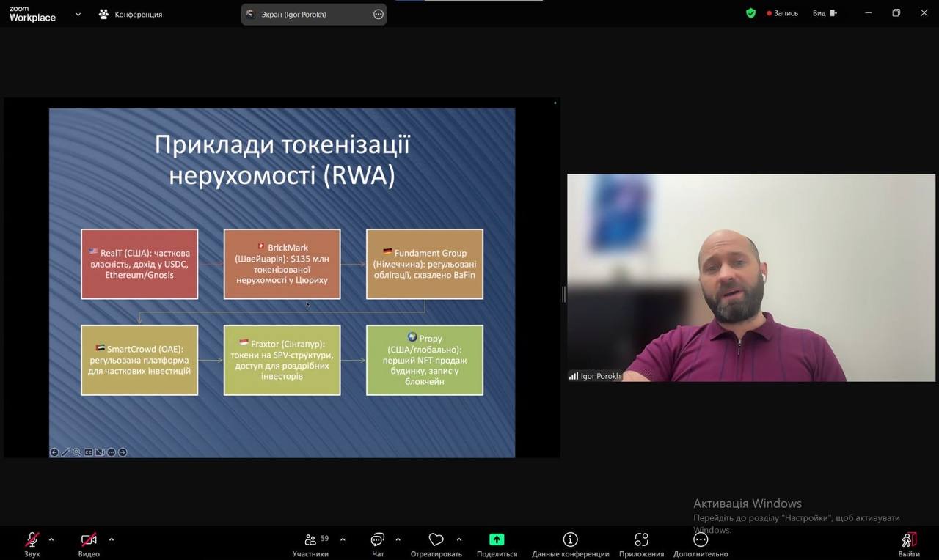
Task: Open the Участники participants panel
Action: pyautogui.click(x=310, y=541)
